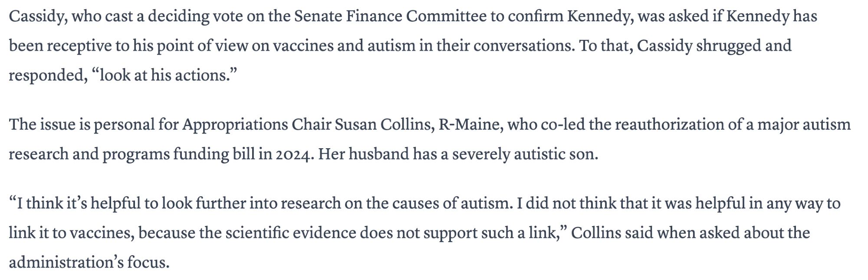Click the words "Appropriations Chair"
This screenshot has width=868, height=280.
pyautogui.click(x=256, y=125)
